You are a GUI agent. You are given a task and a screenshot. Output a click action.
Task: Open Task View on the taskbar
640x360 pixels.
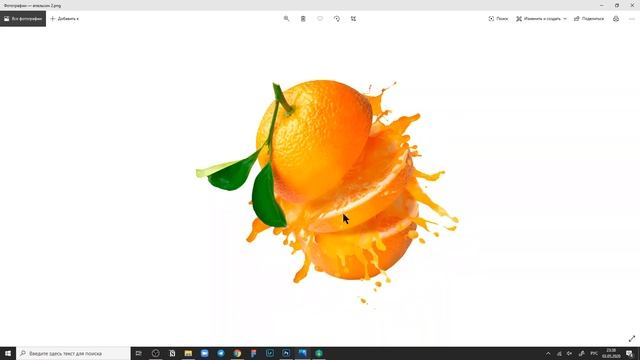click(x=139, y=353)
